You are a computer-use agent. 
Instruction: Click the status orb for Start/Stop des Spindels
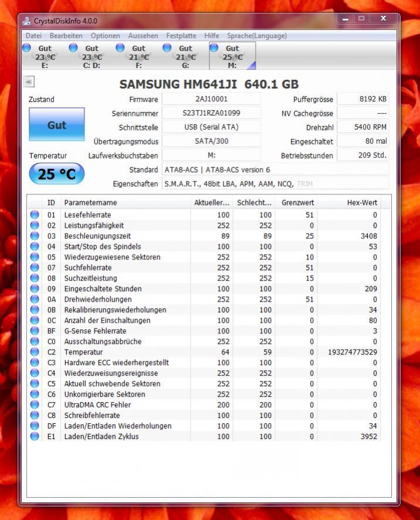35,247
